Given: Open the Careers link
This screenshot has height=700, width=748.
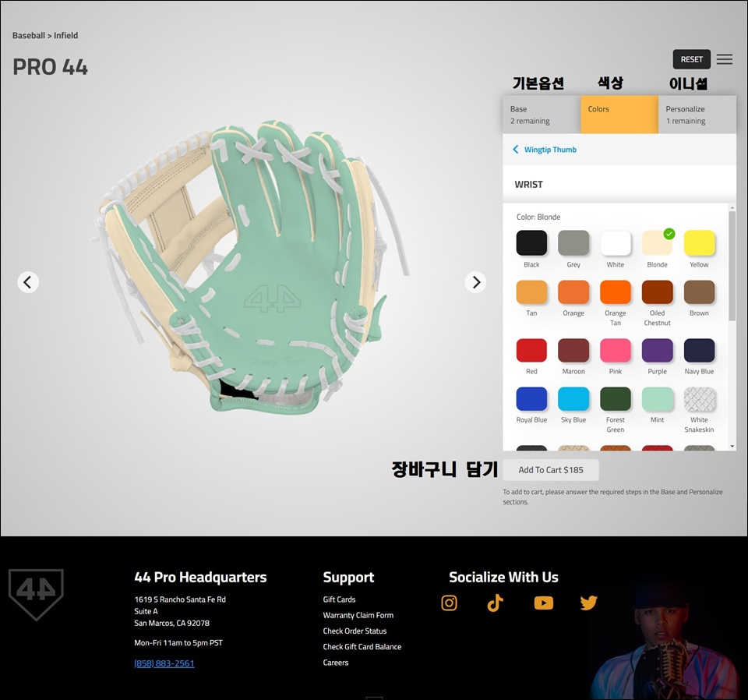Looking at the screenshot, I should pyautogui.click(x=336, y=663).
